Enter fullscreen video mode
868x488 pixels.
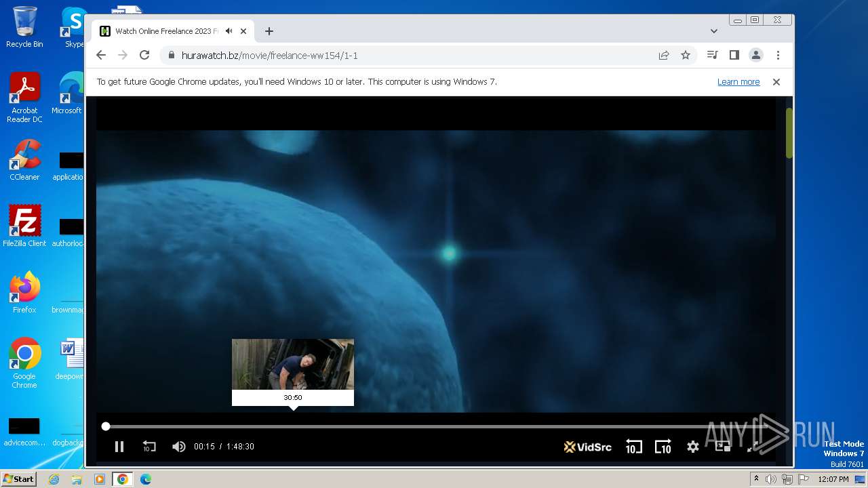click(752, 447)
